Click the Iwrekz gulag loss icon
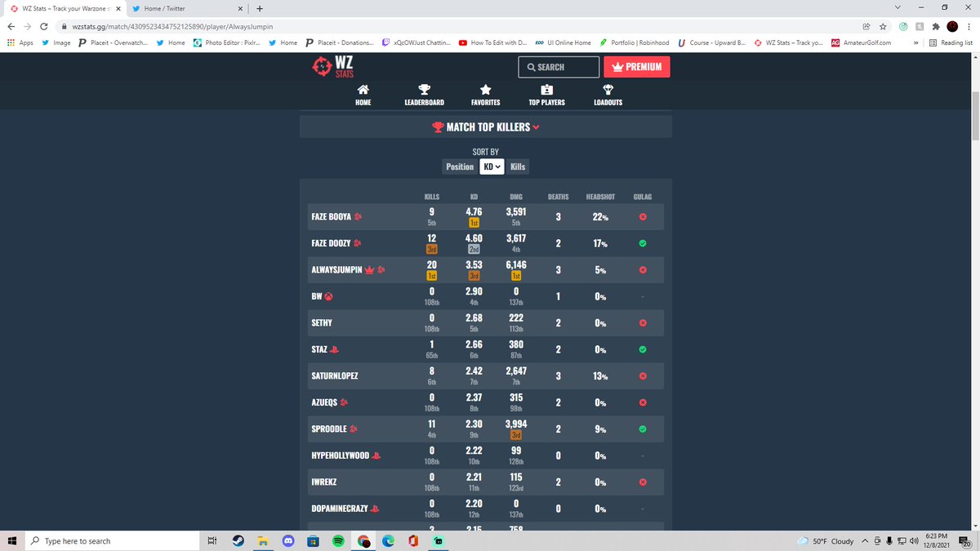Screen dimensions: 980x551 click(x=643, y=482)
